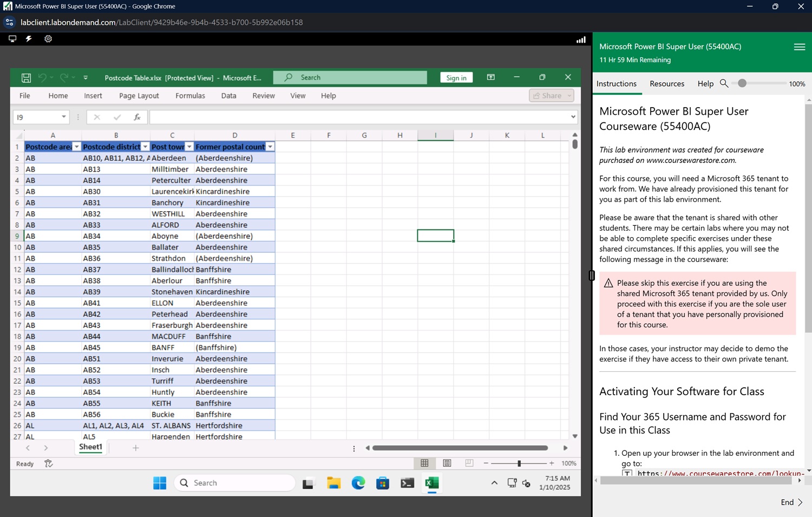Viewport: 812px width, 517px height.
Task: Open Postcode district filter dropdown
Action: (x=145, y=147)
